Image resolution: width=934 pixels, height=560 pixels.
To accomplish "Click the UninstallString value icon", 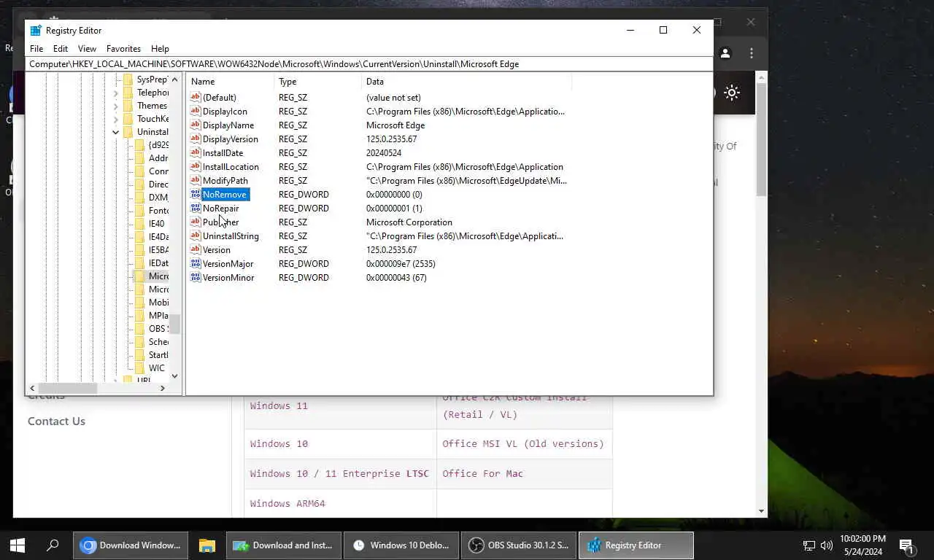I will point(195,236).
